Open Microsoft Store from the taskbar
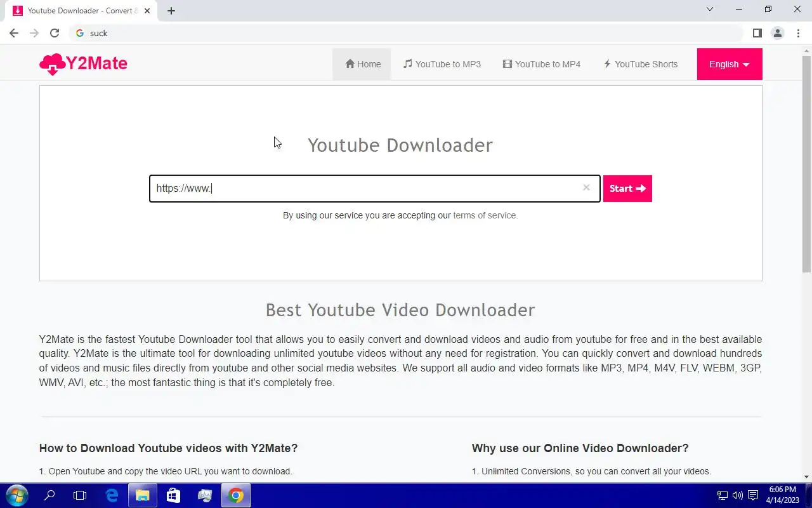Viewport: 812px width, 508px height. coord(173,495)
